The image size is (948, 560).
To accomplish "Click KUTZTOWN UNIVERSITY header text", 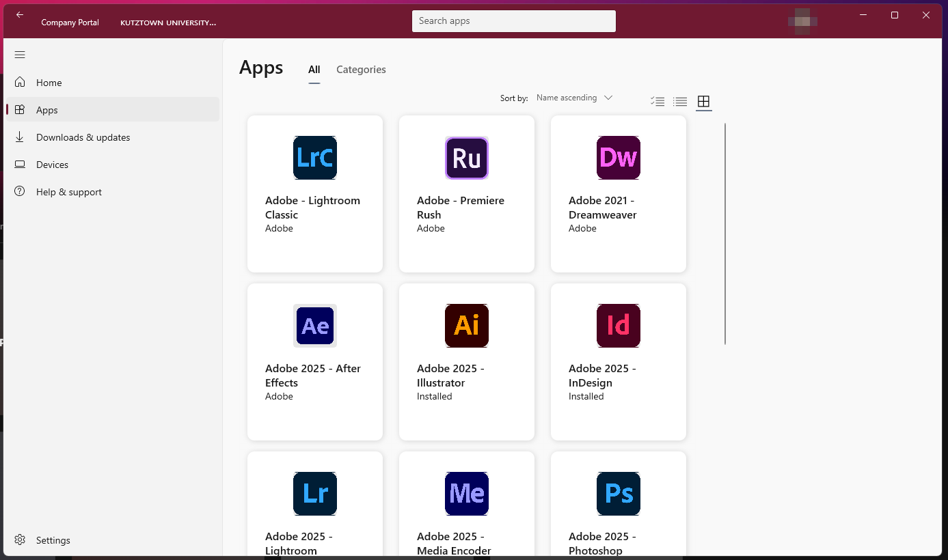I will click(x=168, y=23).
